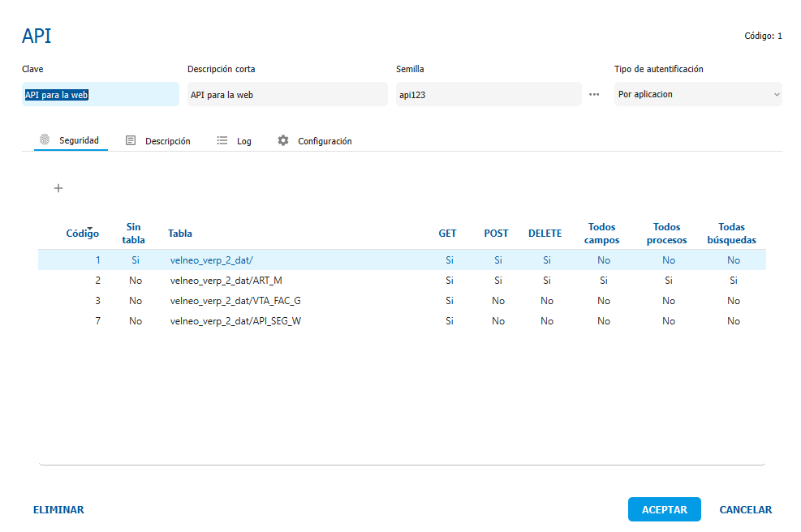Open the Tipo de autentificación dropdown

[698, 94]
